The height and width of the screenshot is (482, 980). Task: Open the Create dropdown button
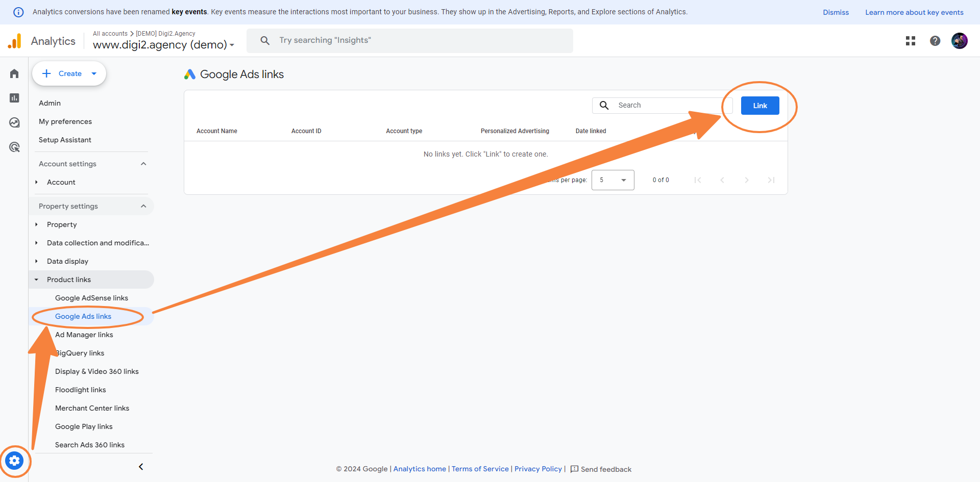tap(69, 73)
